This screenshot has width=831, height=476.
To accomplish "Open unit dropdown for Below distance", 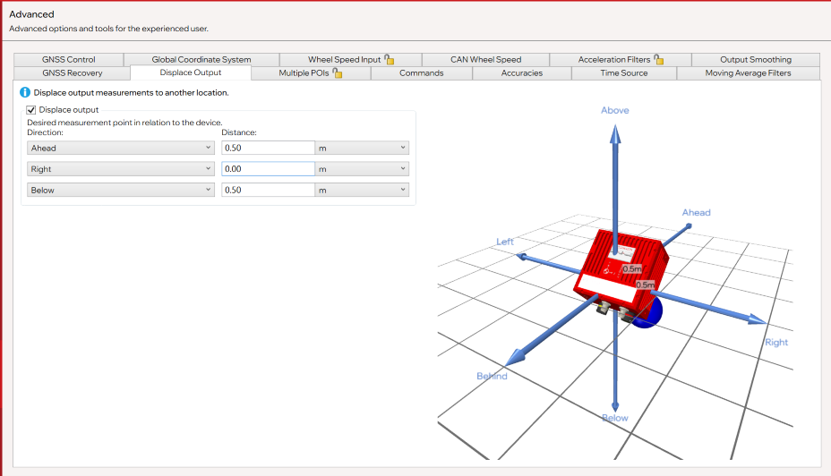I will tap(362, 190).
